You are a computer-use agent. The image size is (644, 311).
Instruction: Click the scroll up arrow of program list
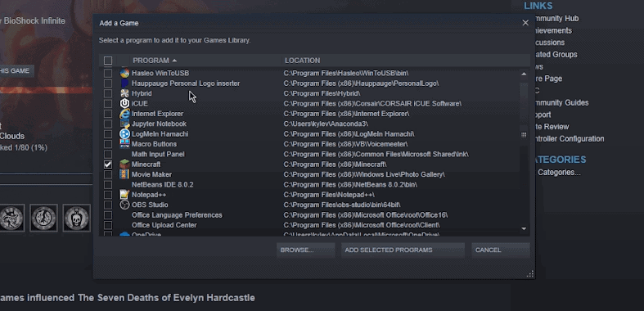tap(524, 74)
